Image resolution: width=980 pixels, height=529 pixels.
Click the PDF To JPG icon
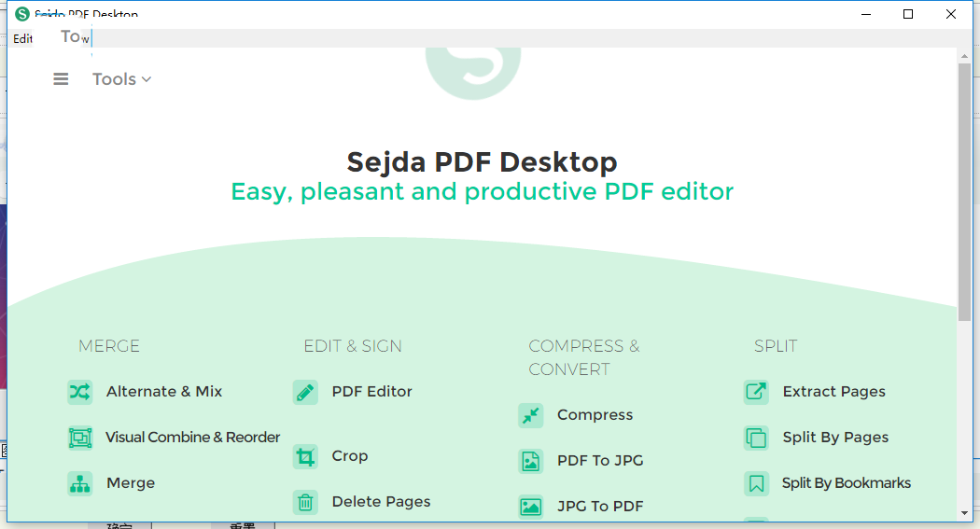[531, 461]
